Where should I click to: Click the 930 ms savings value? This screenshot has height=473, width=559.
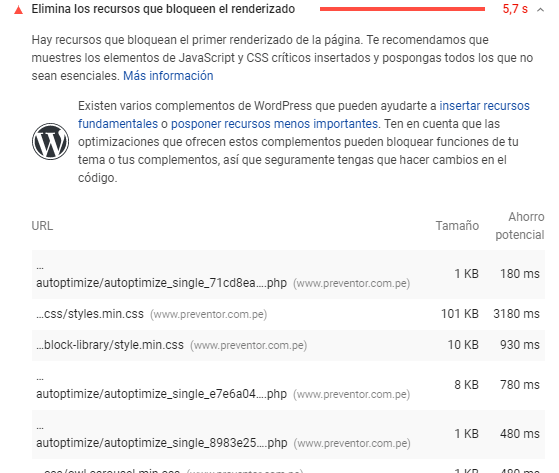click(x=519, y=345)
